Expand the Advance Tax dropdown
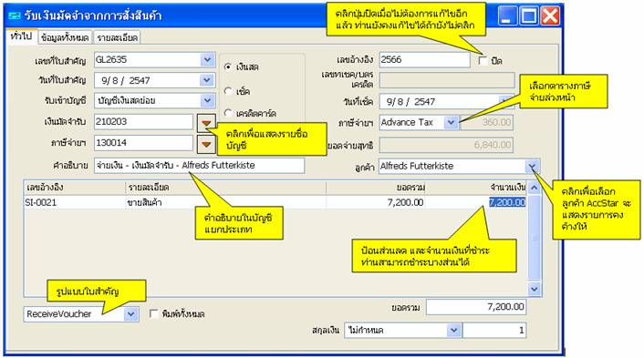This screenshot has width=644, height=358. 451,122
